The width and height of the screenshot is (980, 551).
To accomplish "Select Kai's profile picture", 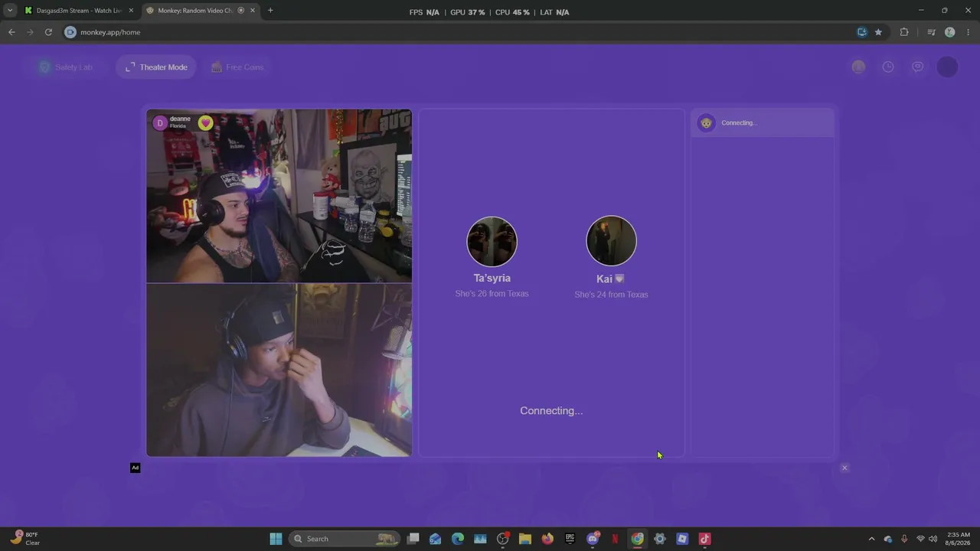I will tap(611, 241).
